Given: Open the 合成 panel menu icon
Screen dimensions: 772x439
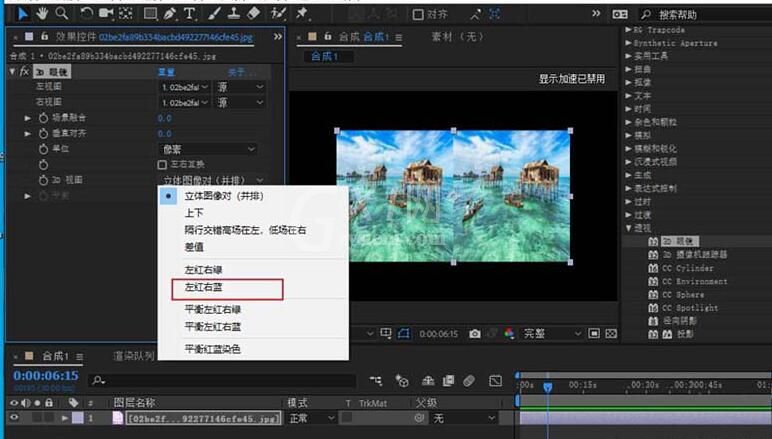Looking at the screenshot, I should tap(398, 37).
